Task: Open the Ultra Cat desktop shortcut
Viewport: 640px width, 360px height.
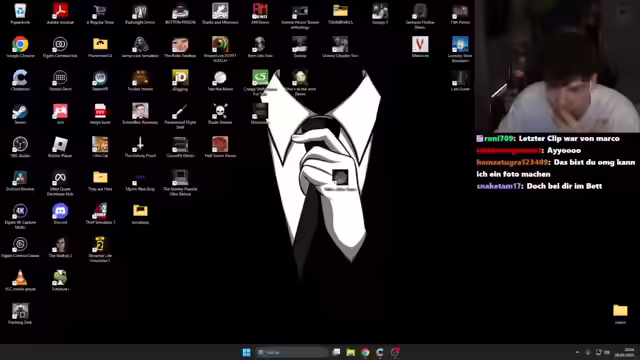Action: click(x=100, y=147)
